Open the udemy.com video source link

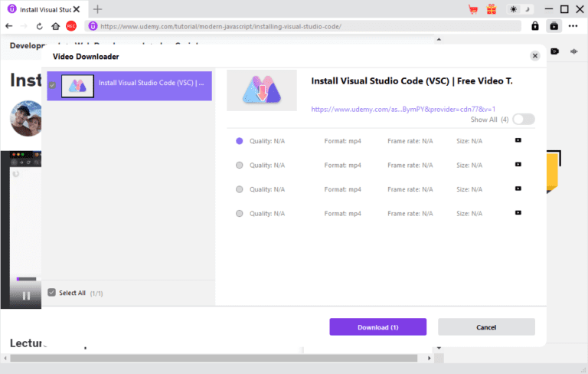pos(403,109)
